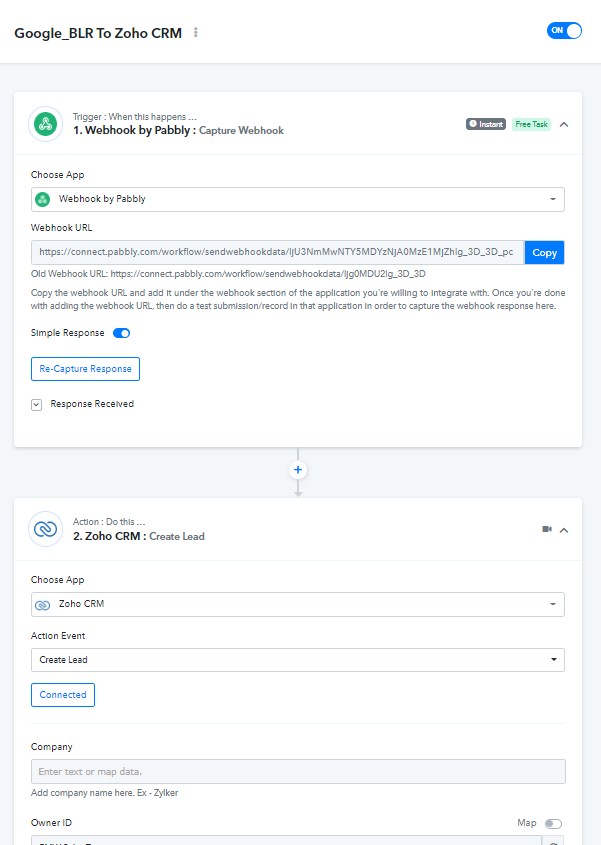This screenshot has width=601, height=845.
Task: Collapse the Webhook trigger step chevron
Action: 564,124
